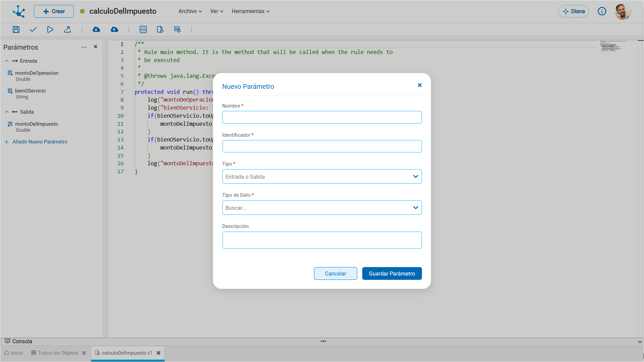Click the save (floppy disk) toolbar icon
This screenshot has height=362, width=644.
pyautogui.click(x=16, y=29)
